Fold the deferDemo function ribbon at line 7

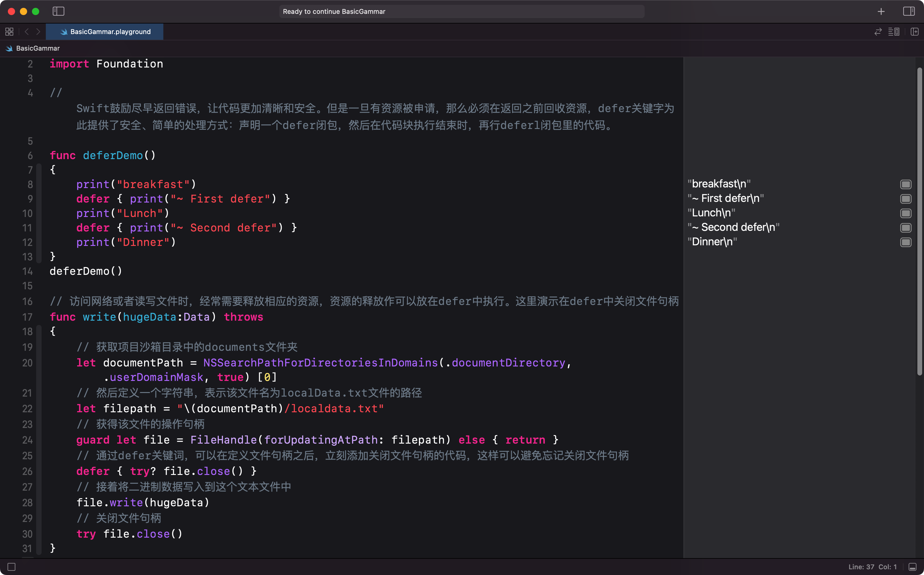click(x=39, y=213)
